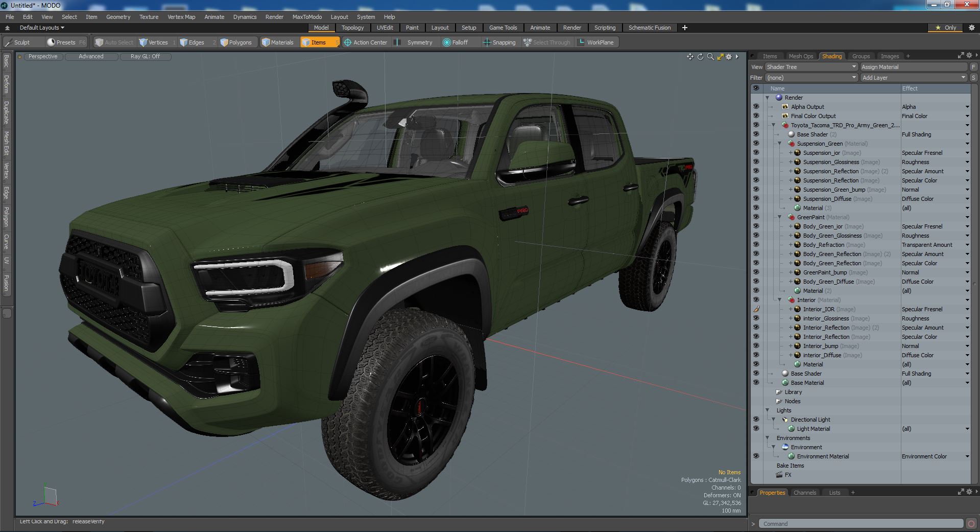Click the Assign Material button
The height and width of the screenshot is (532, 980).
pos(914,67)
